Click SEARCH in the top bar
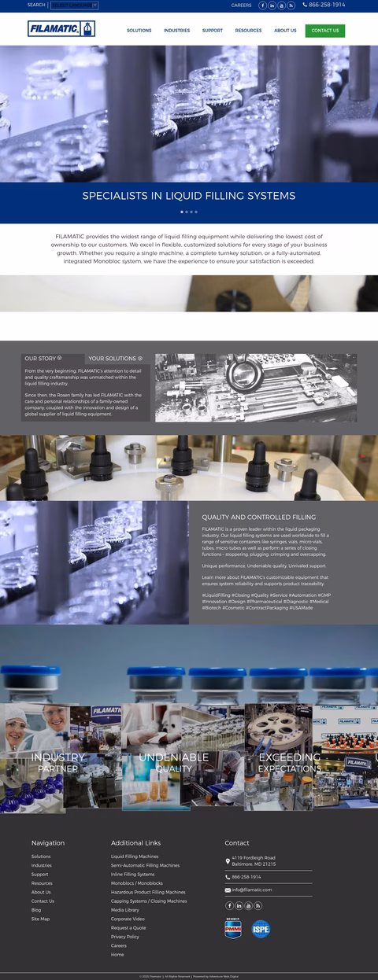The height and width of the screenshot is (980, 378). tap(36, 5)
